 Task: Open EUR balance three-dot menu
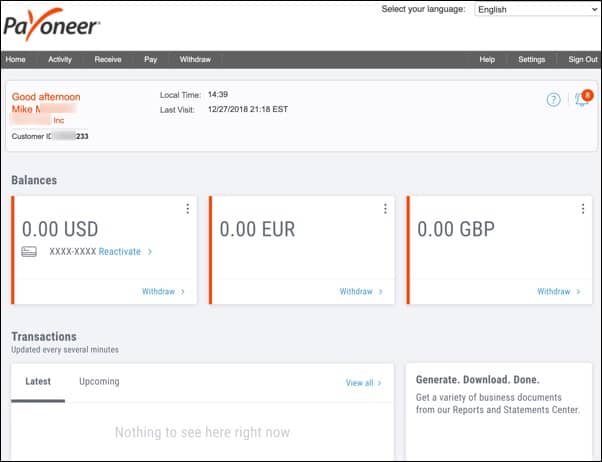click(385, 209)
